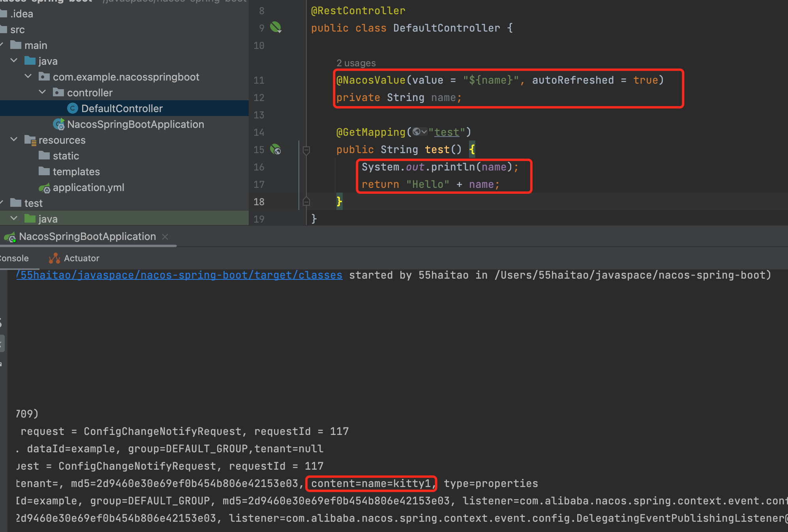This screenshot has width=788, height=532.
Task: Click the DelegatingEventPublishingListener console text
Action: pos(680,518)
